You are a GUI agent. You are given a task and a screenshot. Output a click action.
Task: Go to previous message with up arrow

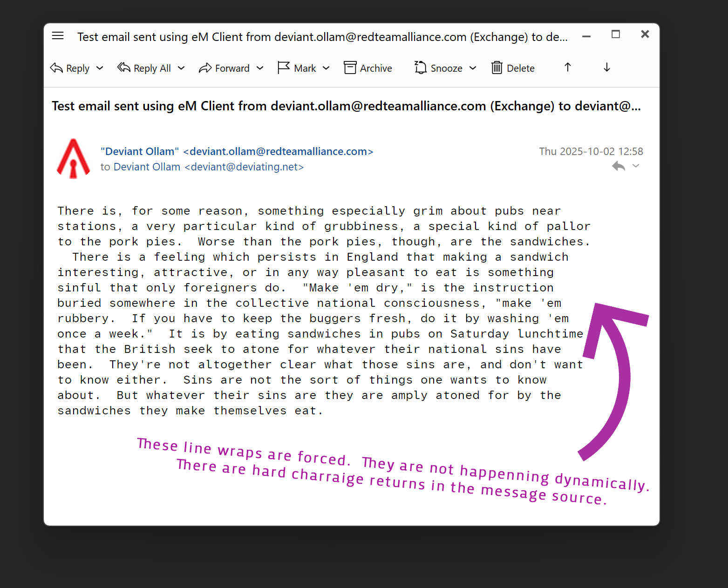point(567,68)
